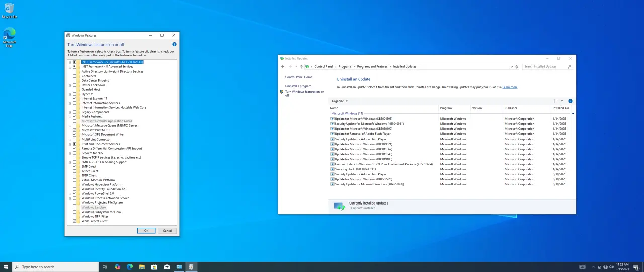Open the Recycle Bin desktop icon
The height and width of the screenshot is (272, 644).
tap(9, 10)
